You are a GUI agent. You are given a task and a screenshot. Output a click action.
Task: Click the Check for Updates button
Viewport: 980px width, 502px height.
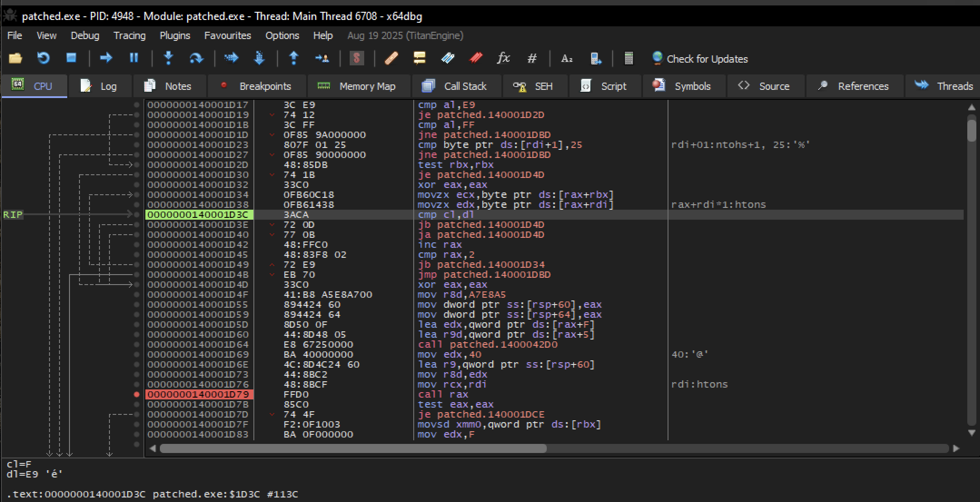click(x=700, y=59)
